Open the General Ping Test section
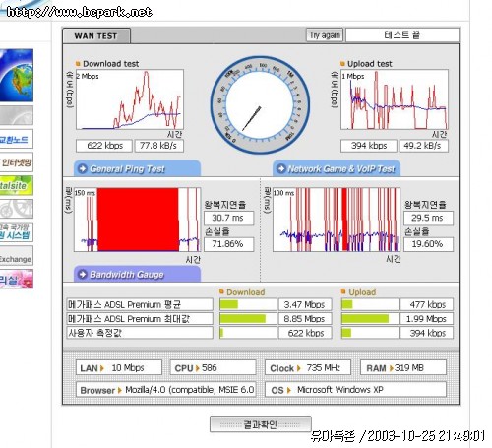 [137, 168]
